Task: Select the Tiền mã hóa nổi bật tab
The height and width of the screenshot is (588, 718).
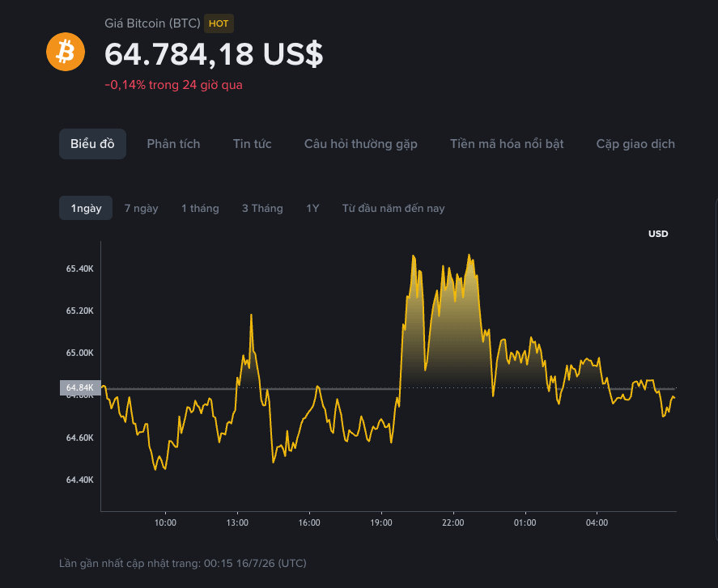Action: pos(507,144)
